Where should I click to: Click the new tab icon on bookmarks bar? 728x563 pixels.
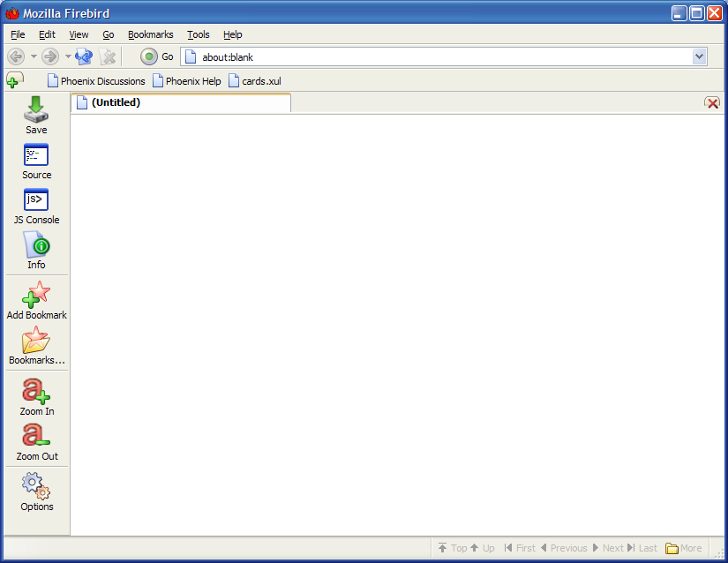[x=13, y=81]
